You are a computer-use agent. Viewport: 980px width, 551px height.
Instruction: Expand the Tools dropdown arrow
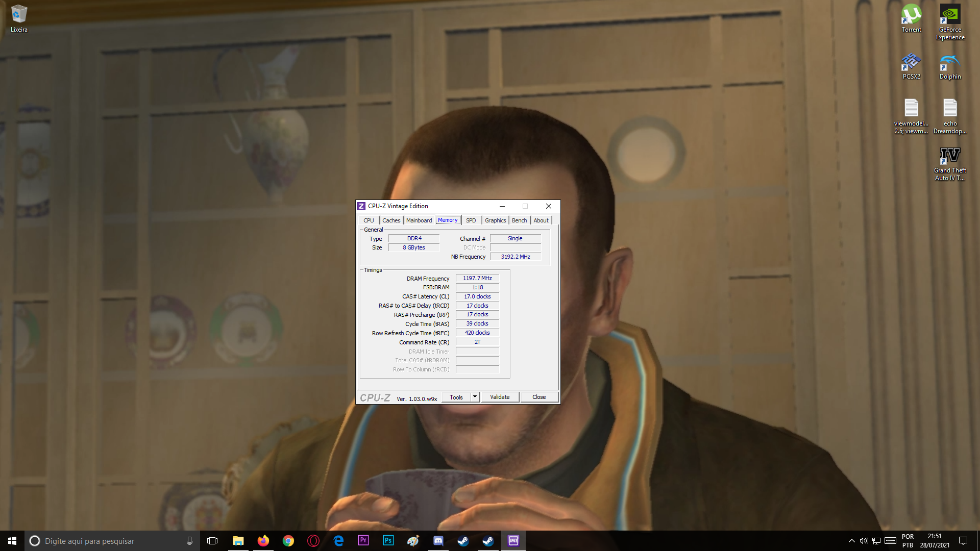(475, 397)
